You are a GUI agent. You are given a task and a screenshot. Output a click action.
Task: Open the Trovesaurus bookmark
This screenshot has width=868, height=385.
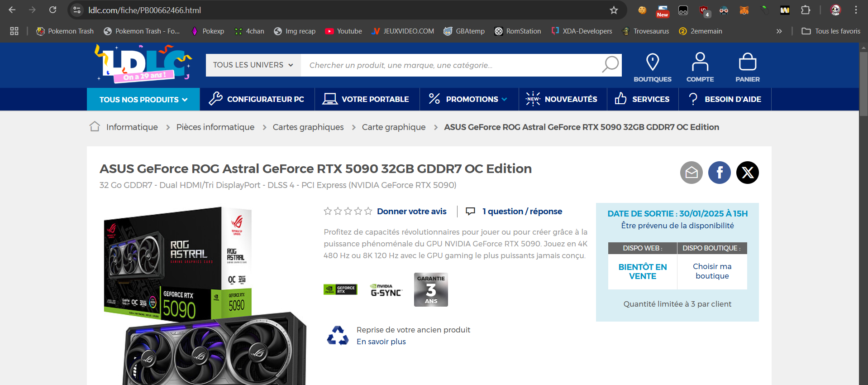pos(646,31)
